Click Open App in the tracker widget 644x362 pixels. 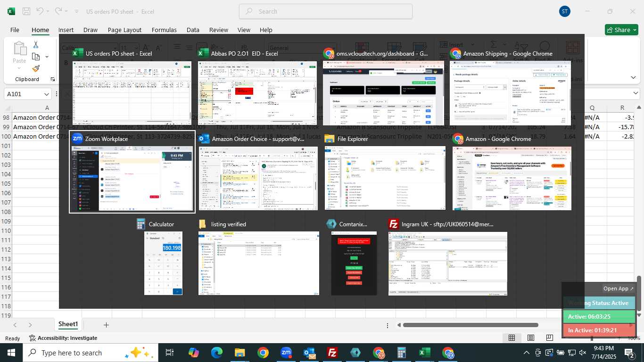pyautogui.click(x=619, y=288)
